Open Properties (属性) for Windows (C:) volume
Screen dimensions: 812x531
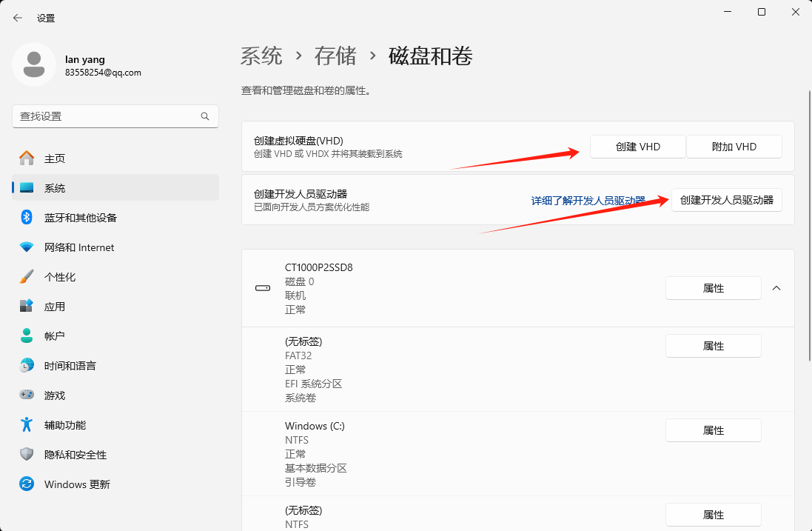coord(713,430)
